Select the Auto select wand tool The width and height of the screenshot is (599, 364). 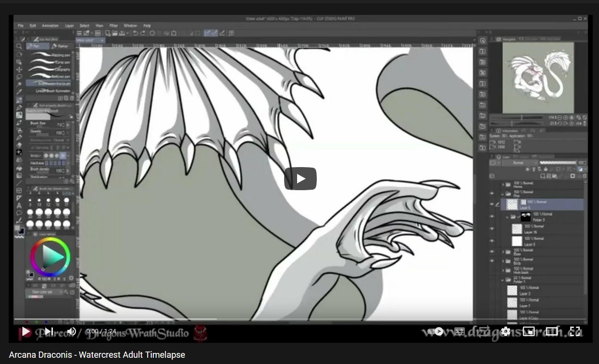[19, 85]
